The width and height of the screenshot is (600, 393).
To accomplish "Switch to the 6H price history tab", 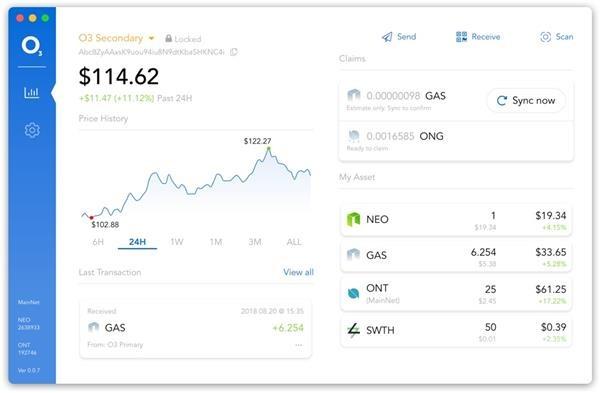I will pos(98,242).
